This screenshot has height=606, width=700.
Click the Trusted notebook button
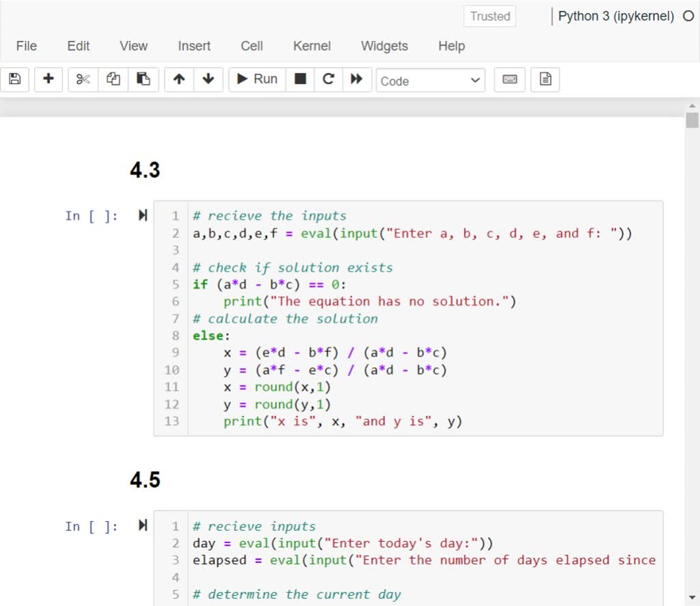pyautogui.click(x=489, y=16)
